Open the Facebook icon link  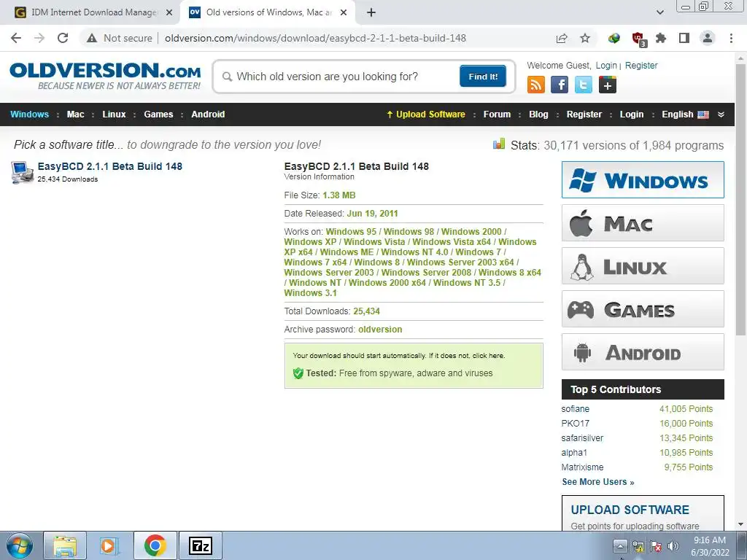[560, 85]
